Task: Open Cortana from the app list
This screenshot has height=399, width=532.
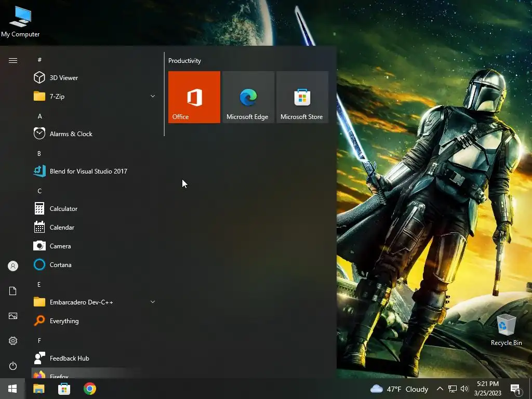Action: coord(95,264)
